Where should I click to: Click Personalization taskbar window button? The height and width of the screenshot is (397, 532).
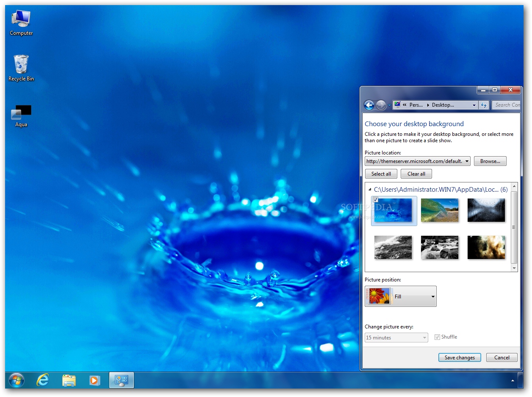122,380
